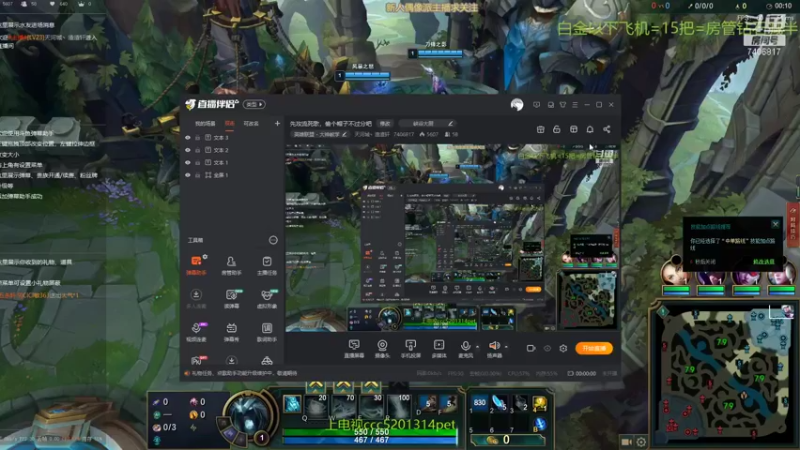Image resolution: width=800 pixels, height=450 pixels.
Task: Open the 弹幕秀 tool icon
Action: tap(231, 332)
